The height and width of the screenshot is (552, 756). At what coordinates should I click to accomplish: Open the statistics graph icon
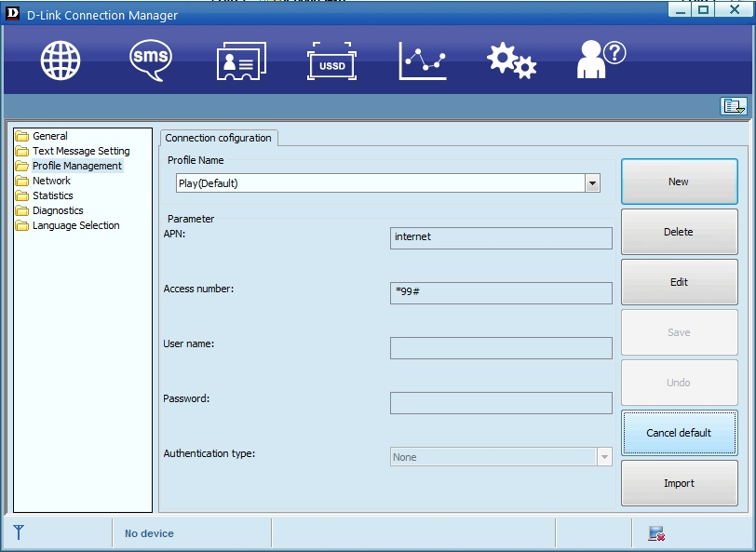tap(423, 61)
